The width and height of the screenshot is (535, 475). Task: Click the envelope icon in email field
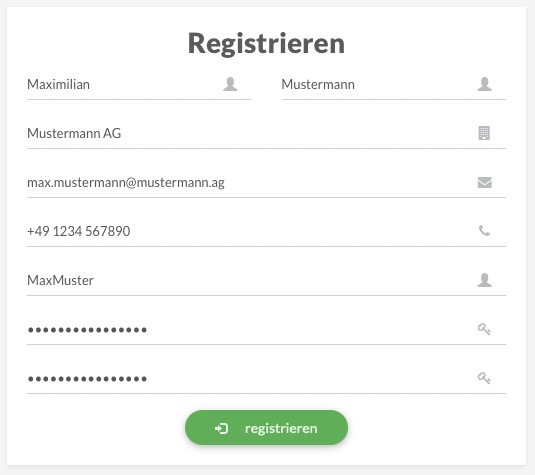[485, 182]
